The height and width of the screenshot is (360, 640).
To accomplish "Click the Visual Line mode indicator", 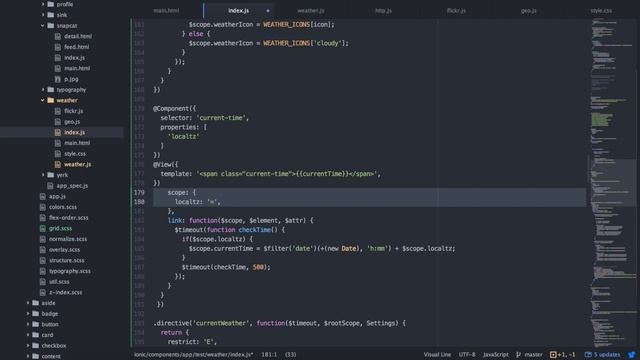I will (x=437, y=355).
